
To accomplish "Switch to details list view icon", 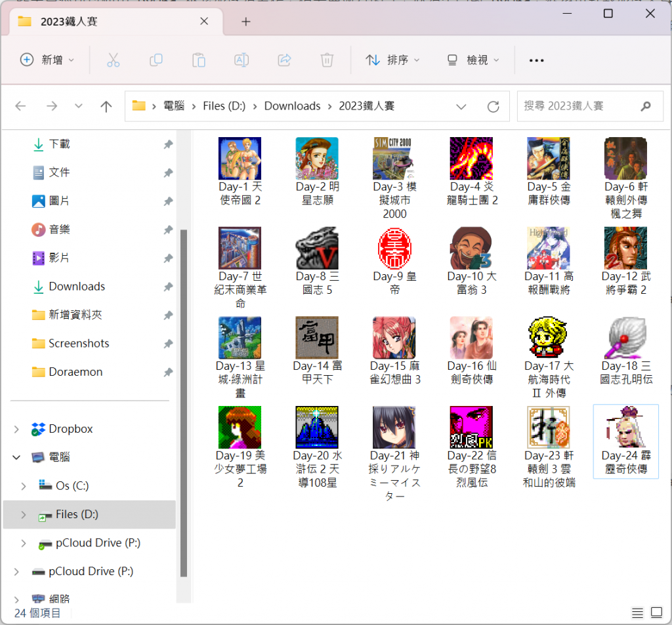I will 637,613.
